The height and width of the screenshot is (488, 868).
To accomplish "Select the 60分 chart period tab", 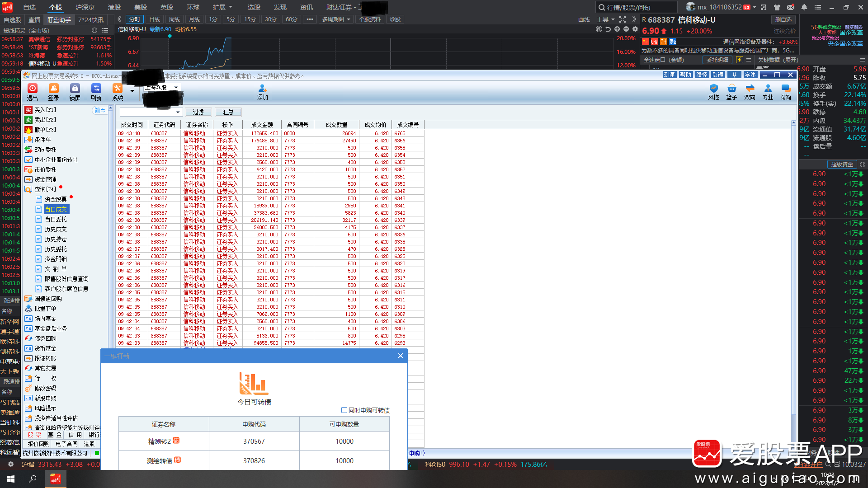I will (x=292, y=19).
